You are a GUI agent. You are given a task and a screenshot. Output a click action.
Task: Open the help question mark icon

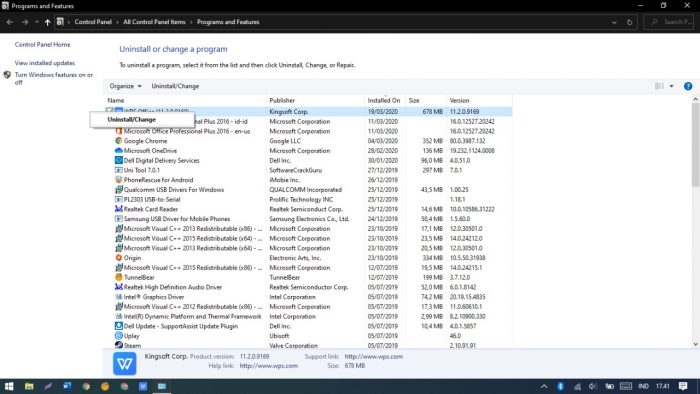[688, 86]
